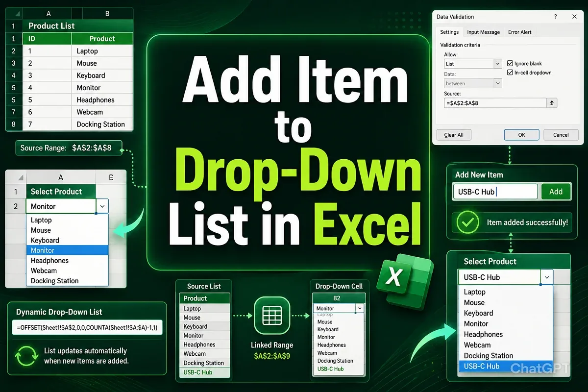Click the green Add button
The height and width of the screenshot is (392, 588).
pyautogui.click(x=556, y=192)
